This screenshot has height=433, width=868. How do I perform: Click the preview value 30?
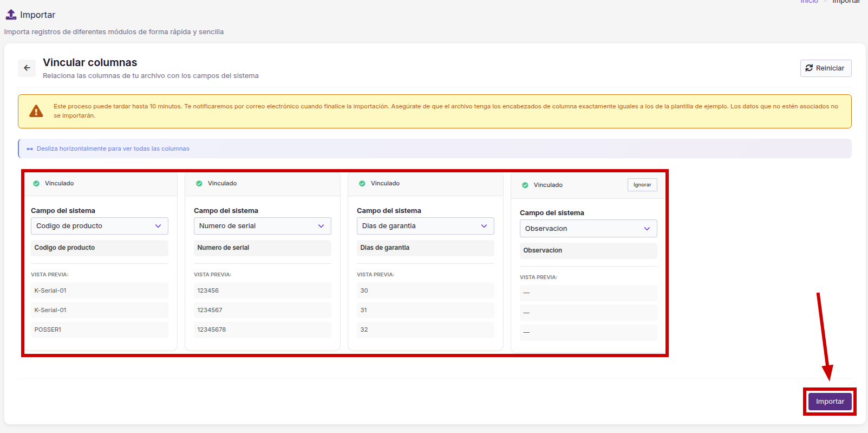coord(364,290)
